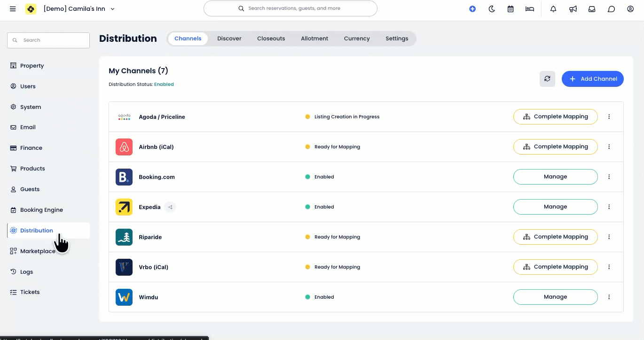
Task: Open the hamburger menu icon
Action: point(13,9)
